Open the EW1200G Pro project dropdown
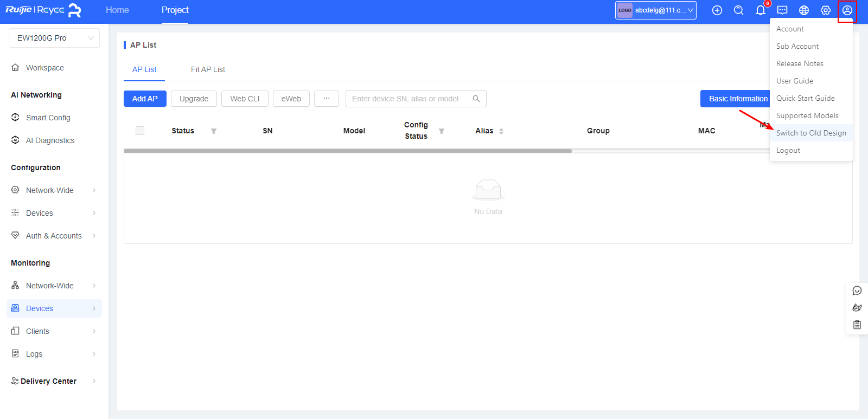Viewport: 868px width, 419px height. [54, 38]
